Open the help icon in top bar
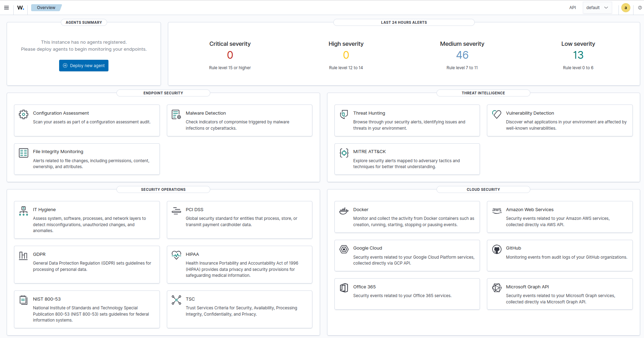The image size is (644, 338). pyautogui.click(x=640, y=8)
